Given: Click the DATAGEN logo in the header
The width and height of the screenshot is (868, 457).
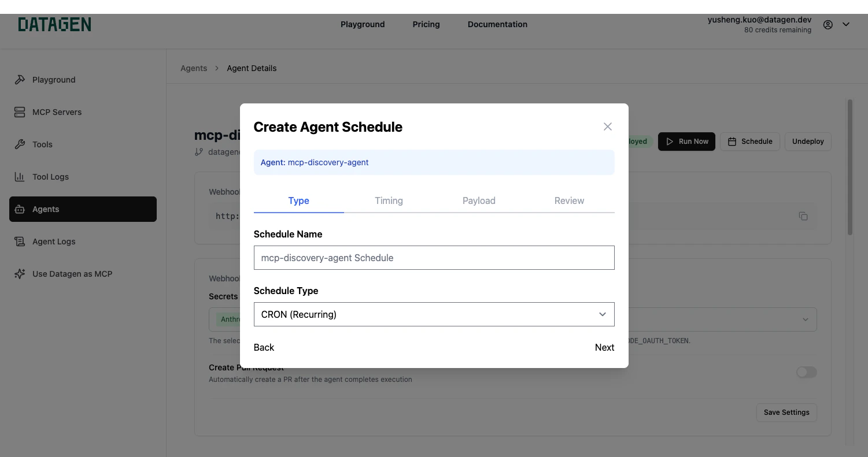Looking at the screenshot, I should point(54,24).
